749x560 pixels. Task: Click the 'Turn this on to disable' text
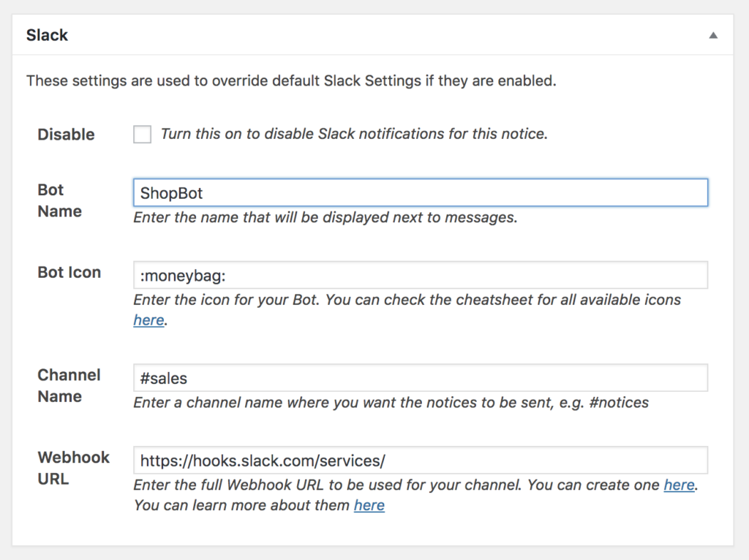point(354,134)
